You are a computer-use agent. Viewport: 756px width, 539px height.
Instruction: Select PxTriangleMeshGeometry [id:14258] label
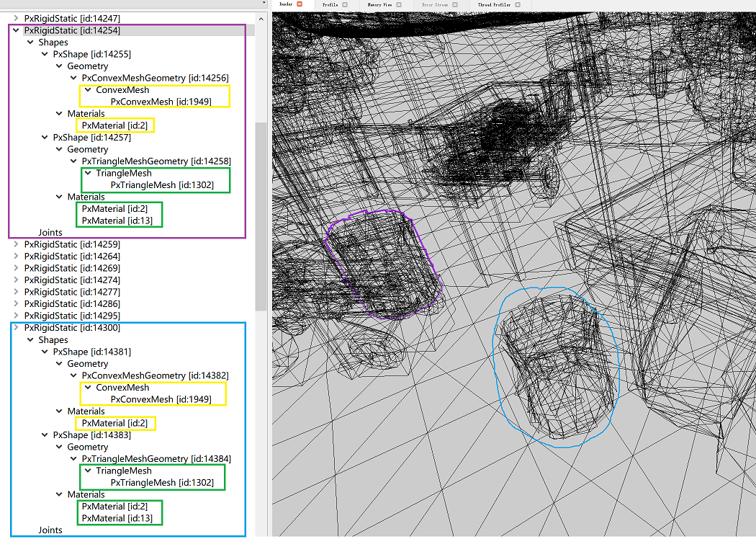tap(156, 161)
